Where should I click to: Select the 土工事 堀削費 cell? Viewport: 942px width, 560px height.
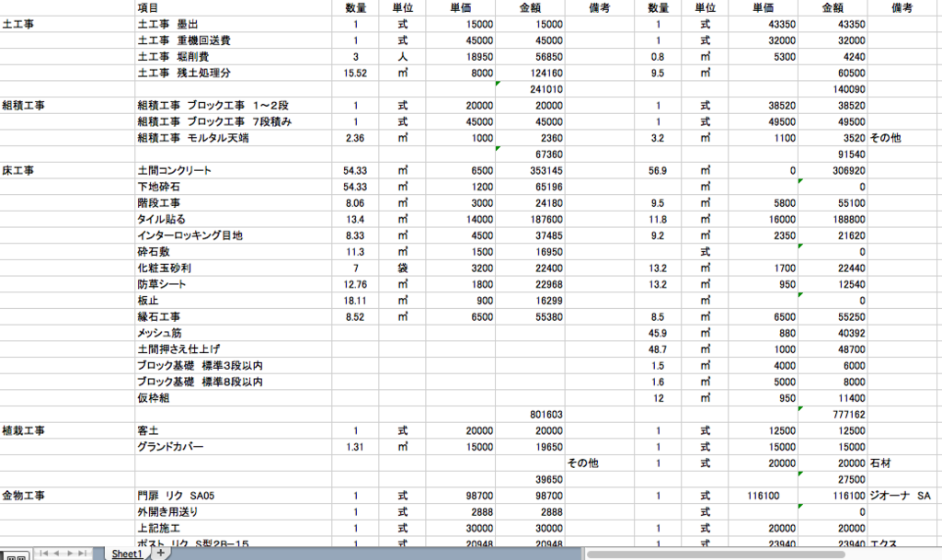click(x=233, y=57)
